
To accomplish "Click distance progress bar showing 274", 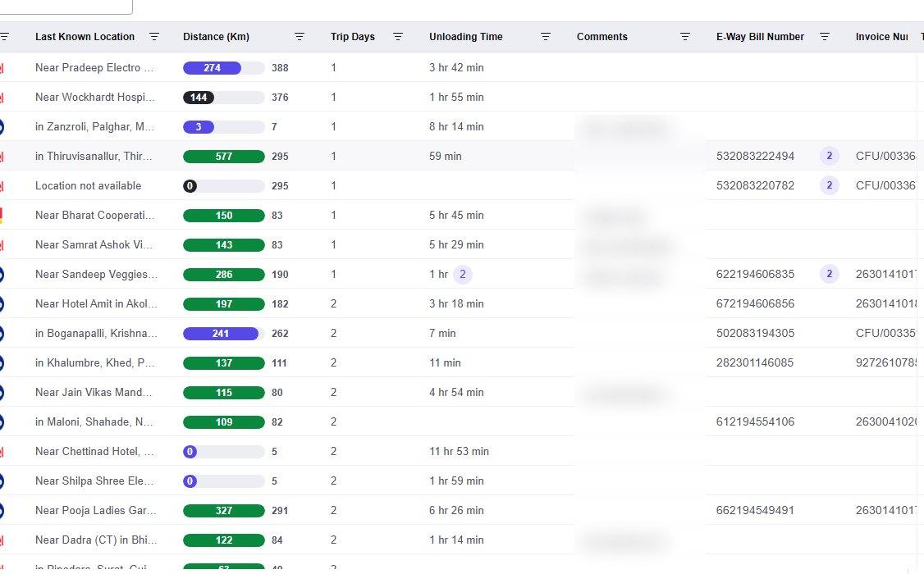I will point(224,68).
